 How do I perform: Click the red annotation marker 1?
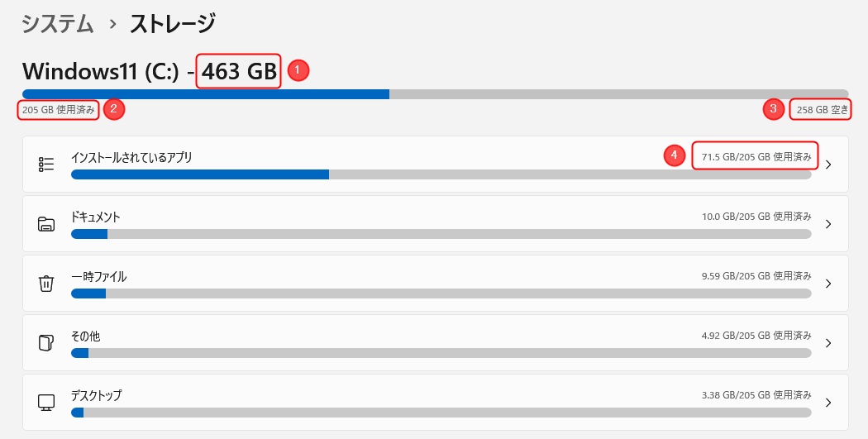click(x=298, y=71)
